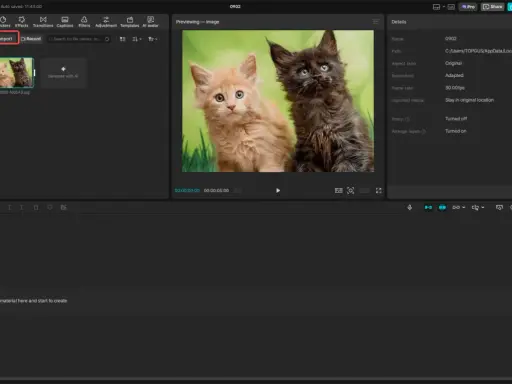Click the 'Turned off' value
This screenshot has width=512, height=384.
point(456,119)
